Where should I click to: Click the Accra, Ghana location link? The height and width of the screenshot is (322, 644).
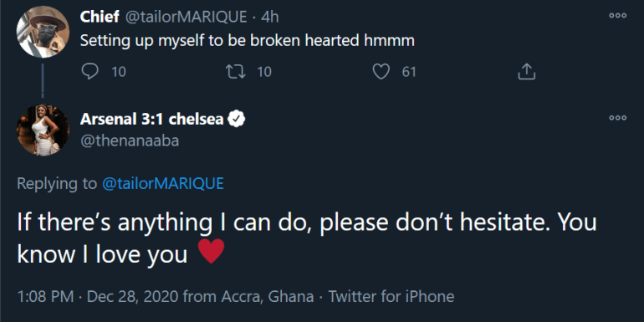(268, 296)
